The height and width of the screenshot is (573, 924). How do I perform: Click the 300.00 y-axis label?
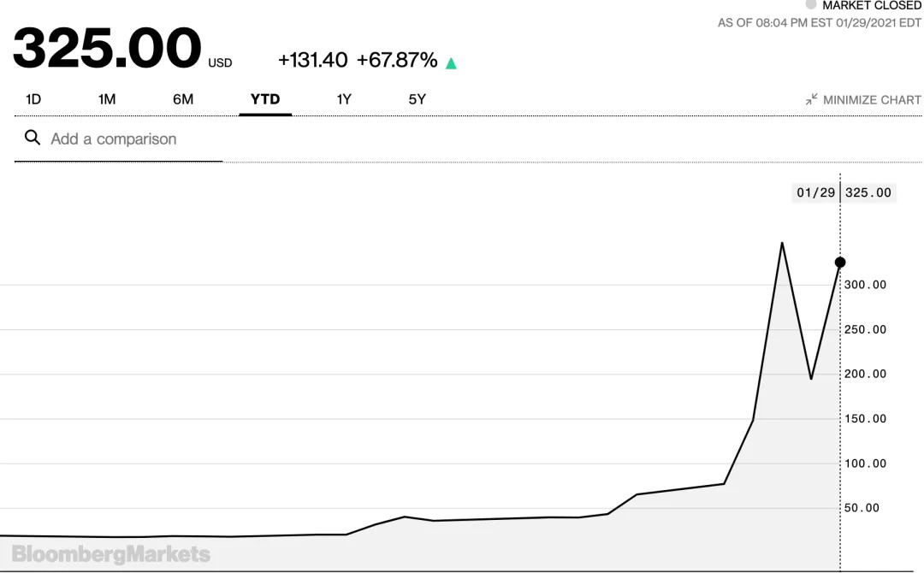(x=865, y=285)
